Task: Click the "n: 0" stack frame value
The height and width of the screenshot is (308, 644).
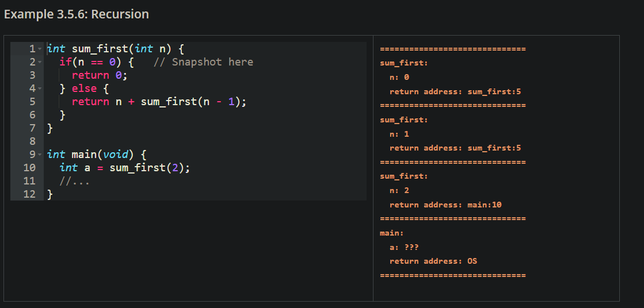Action: [x=399, y=78]
